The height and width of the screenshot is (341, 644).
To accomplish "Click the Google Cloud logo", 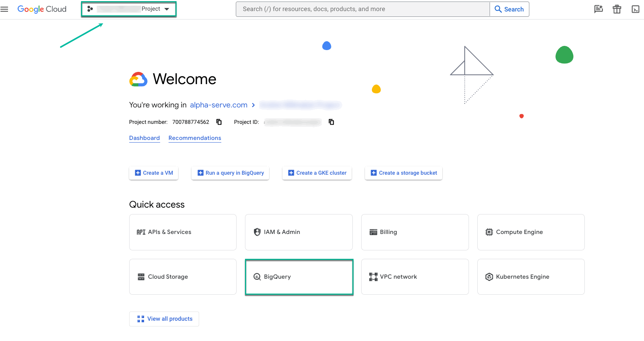I will (x=42, y=9).
